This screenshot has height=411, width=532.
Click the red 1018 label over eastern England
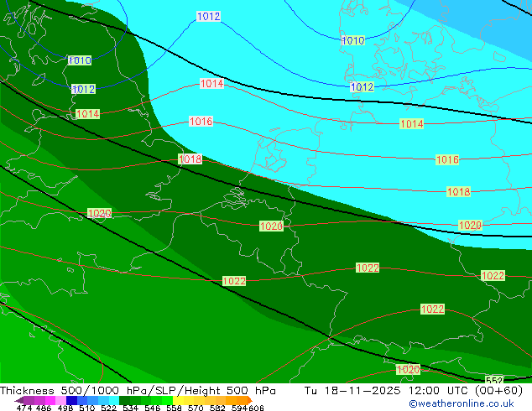click(190, 159)
